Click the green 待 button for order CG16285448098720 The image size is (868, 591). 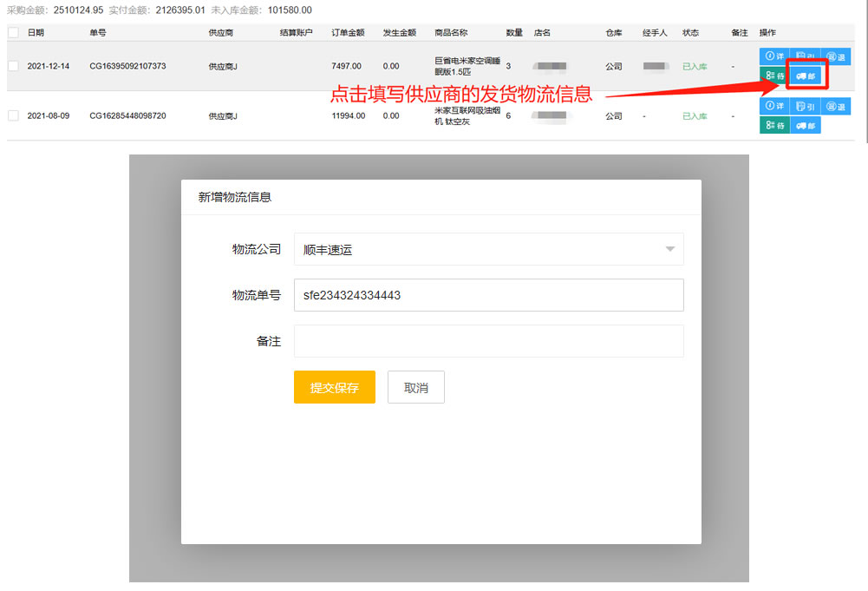pyautogui.click(x=773, y=125)
